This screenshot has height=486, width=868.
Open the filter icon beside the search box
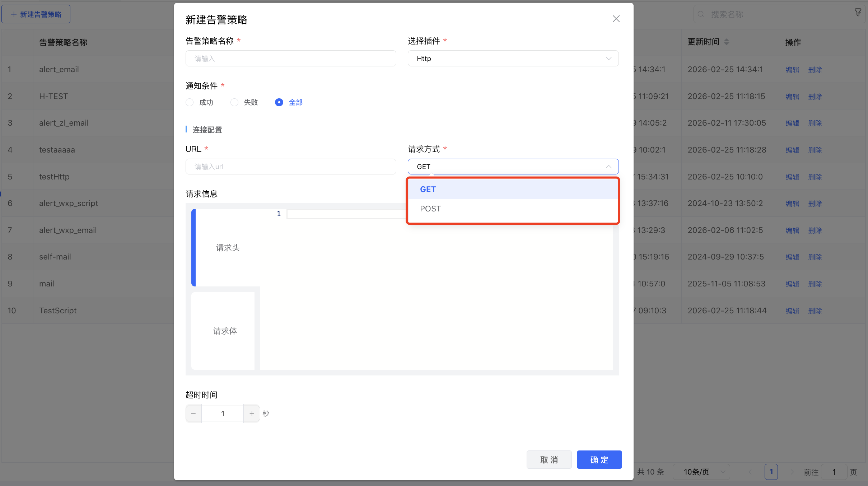pyautogui.click(x=858, y=12)
